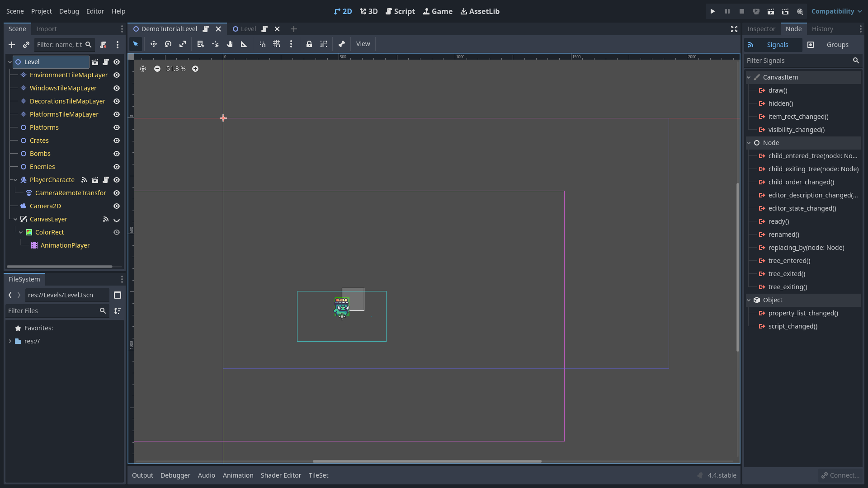Select the Ruler Mode tool
This screenshot has width=868, height=488.
click(244, 44)
